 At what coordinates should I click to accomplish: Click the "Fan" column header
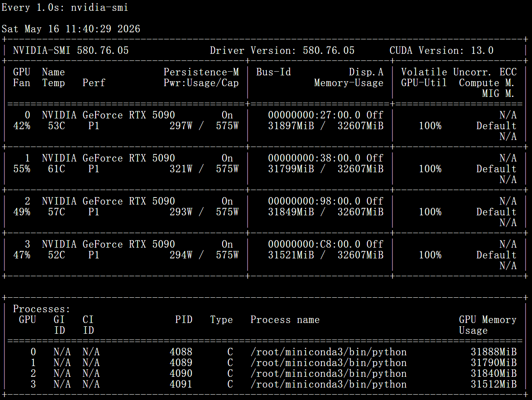[22, 83]
